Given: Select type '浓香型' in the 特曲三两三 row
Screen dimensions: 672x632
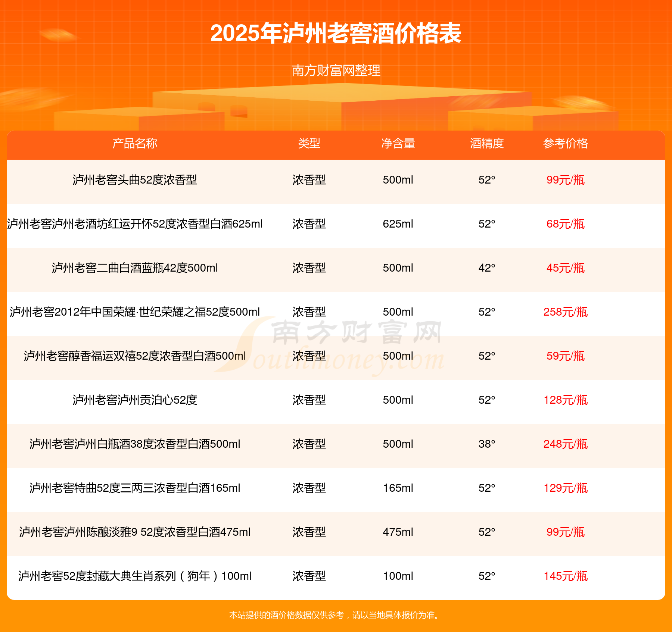Looking at the screenshot, I should coord(309,488).
